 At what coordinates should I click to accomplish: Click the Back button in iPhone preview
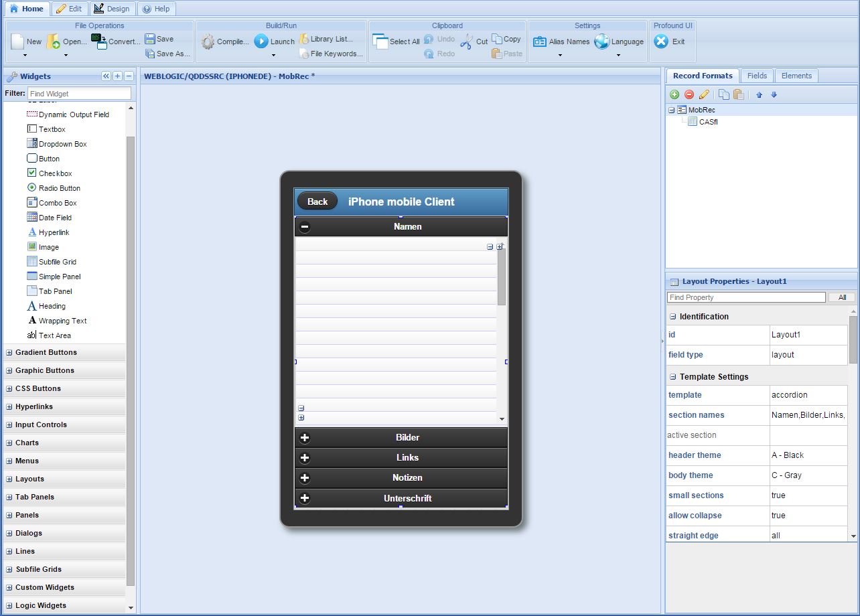(x=317, y=202)
